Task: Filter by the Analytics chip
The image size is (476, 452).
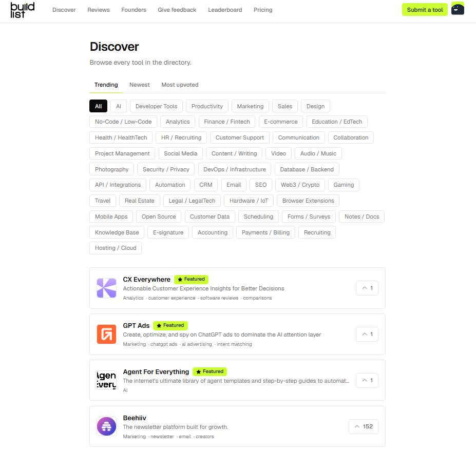Action: (178, 122)
